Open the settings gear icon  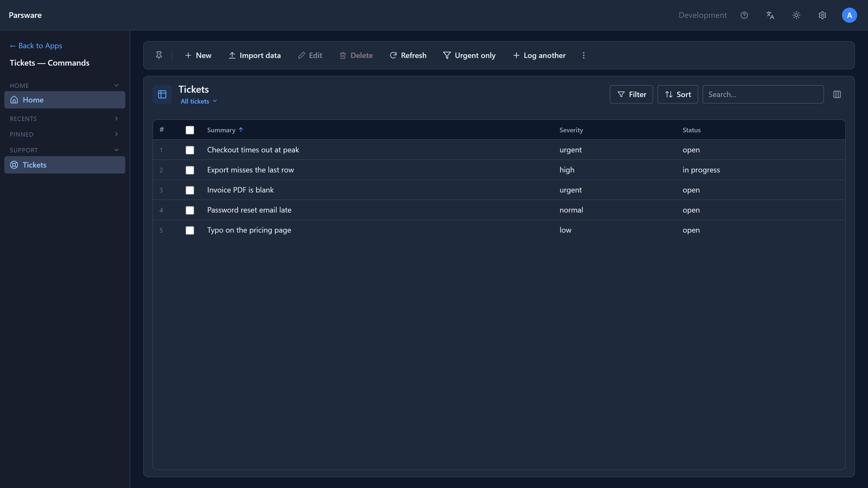822,15
